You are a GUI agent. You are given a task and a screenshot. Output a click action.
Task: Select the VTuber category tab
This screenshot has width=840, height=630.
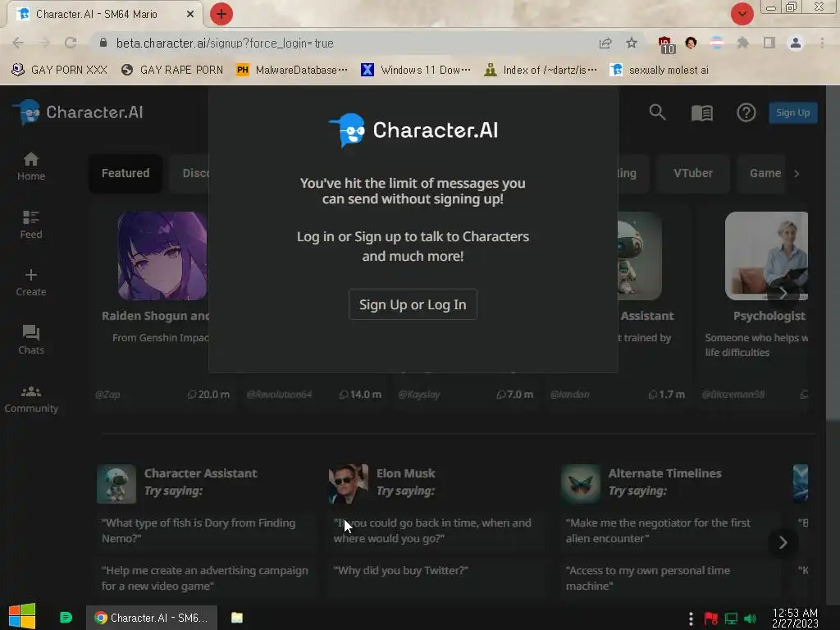click(692, 173)
